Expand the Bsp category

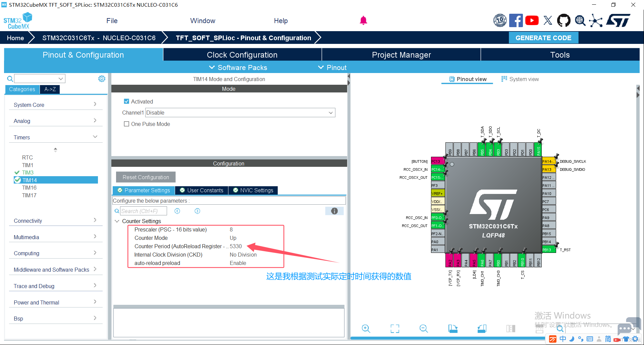(x=55, y=319)
